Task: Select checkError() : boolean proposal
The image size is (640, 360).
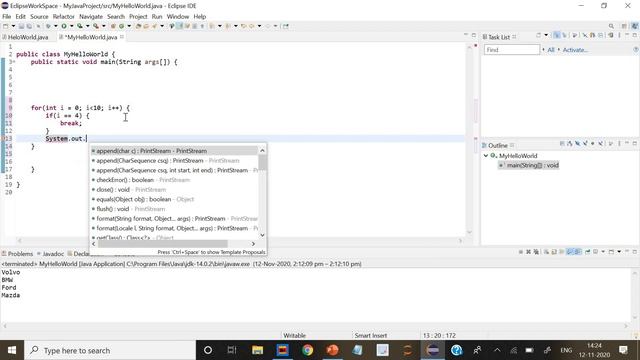Action: click(x=174, y=180)
